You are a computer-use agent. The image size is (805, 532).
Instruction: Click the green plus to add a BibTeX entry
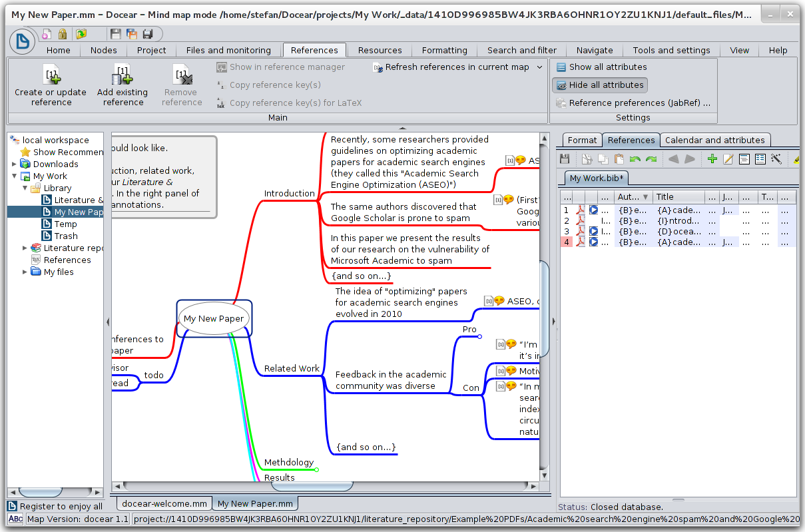tap(712, 159)
